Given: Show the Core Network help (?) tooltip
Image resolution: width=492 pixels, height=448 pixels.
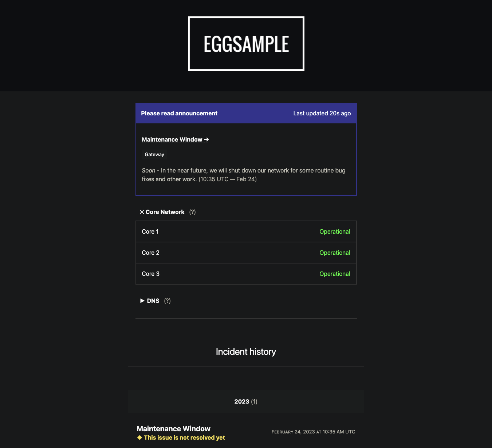Looking at the screenshot, I should [x=192, y=212].
